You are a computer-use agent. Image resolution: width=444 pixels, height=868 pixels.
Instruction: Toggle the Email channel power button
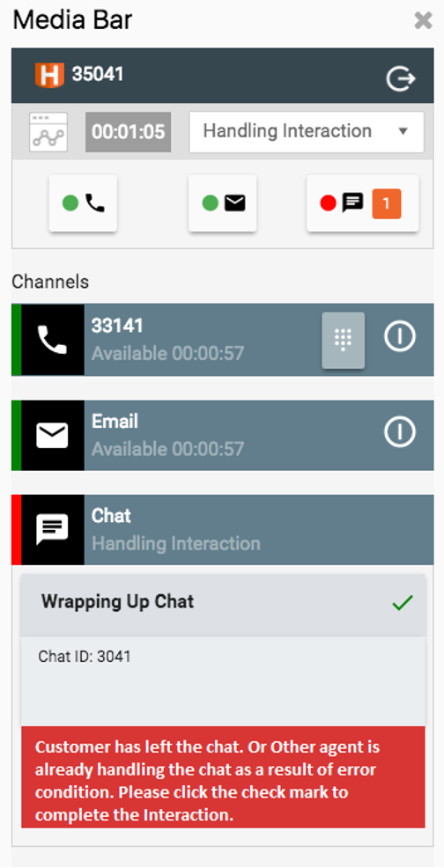coord(400,430)
